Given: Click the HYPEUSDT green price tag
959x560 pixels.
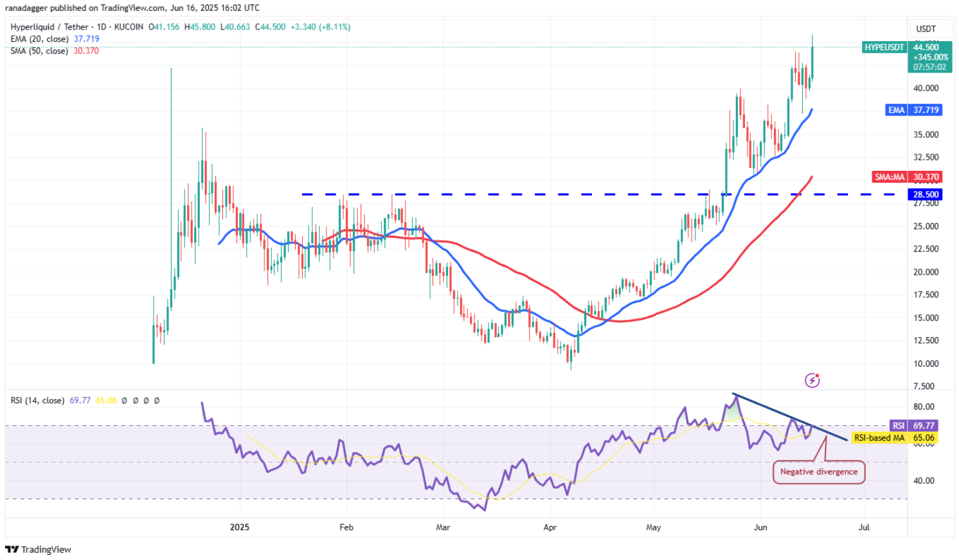Looking at the screenshot, I should 884,48.
